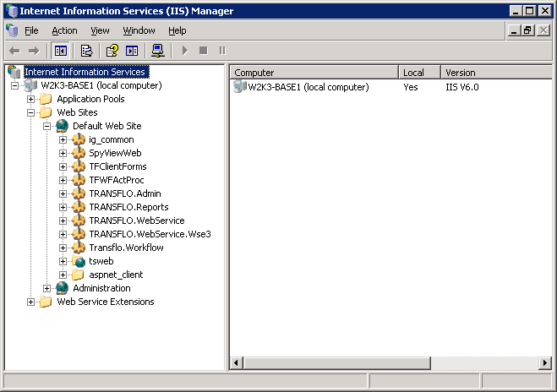
Task: Click the SpyViewWeb application gear icon
Action: (79, 153)
